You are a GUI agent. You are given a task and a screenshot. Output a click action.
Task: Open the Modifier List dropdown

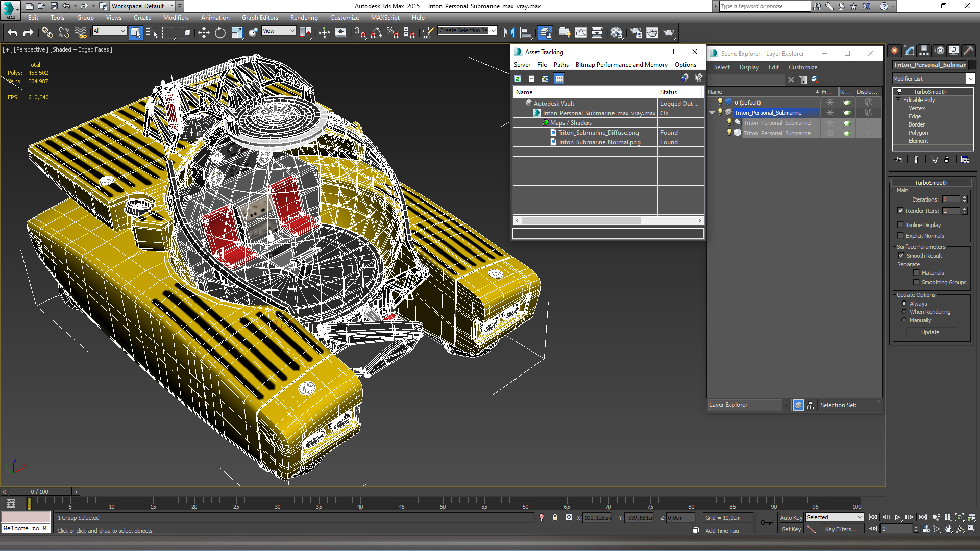[970, 79]
